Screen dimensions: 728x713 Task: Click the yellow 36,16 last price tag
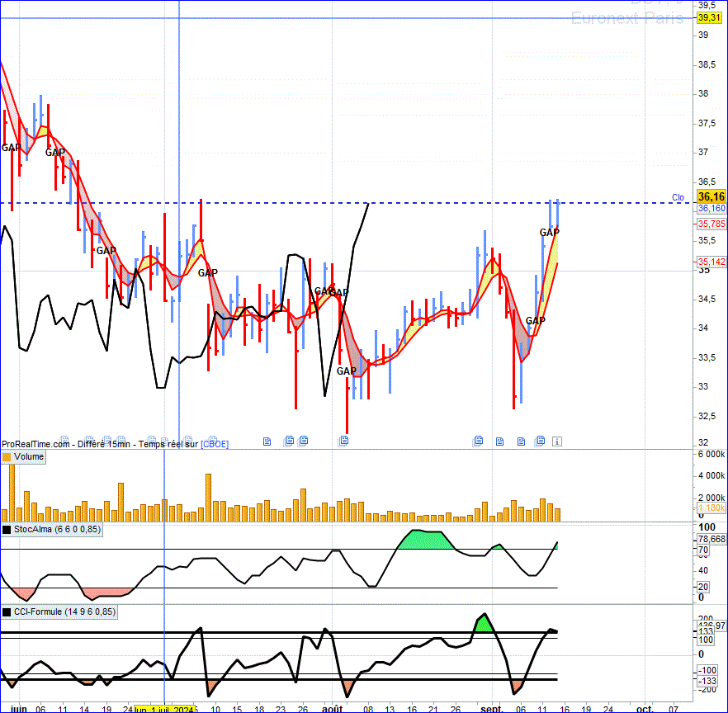point(711,196)
